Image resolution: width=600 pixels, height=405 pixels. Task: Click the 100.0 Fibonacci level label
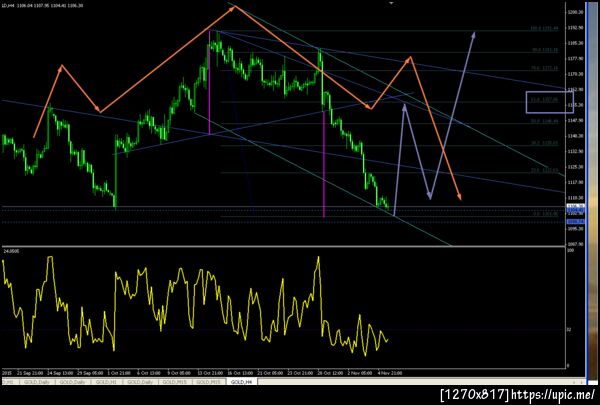[x=543, y=28]
